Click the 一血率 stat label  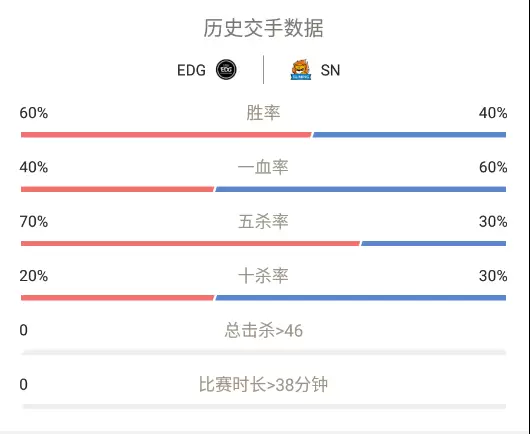(x=263, y=167)
